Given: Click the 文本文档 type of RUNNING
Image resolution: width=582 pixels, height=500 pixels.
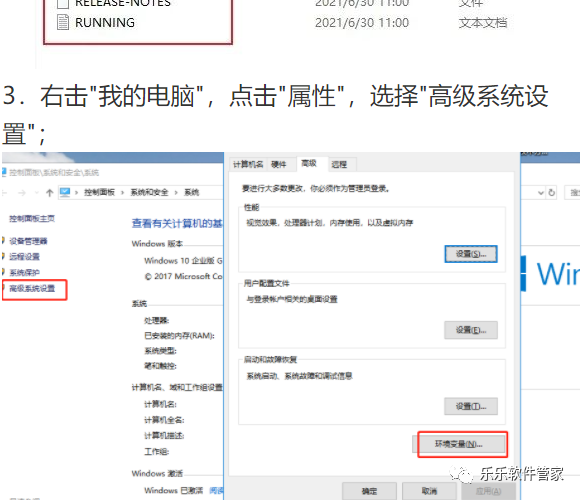Looking at the screenshot, I should coord(483,23).
